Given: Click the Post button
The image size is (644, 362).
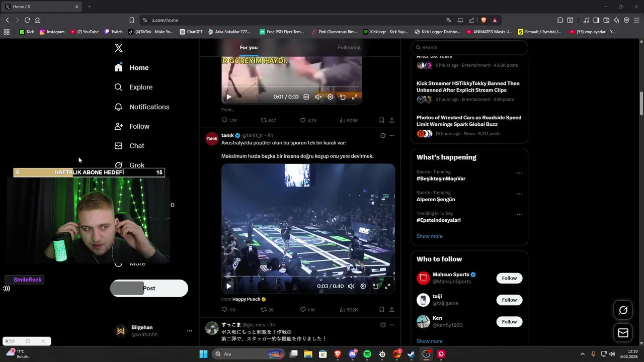Looking at the screenshot, I should coord(149,288).
